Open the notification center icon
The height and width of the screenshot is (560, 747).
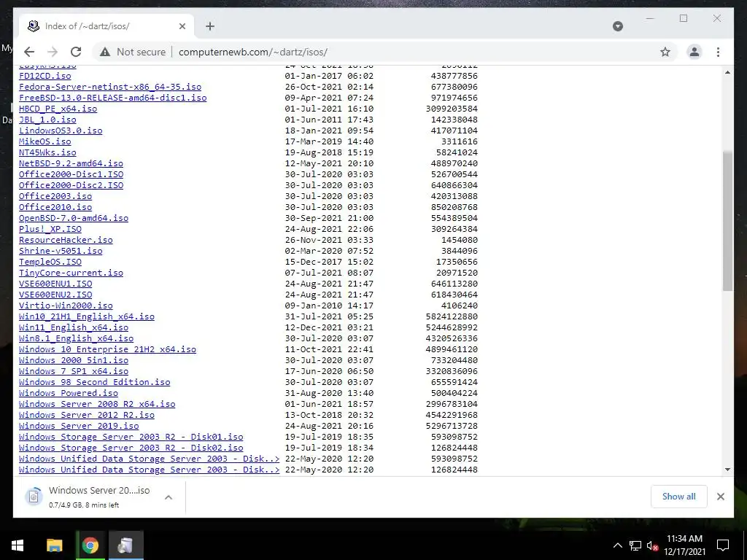723,545
